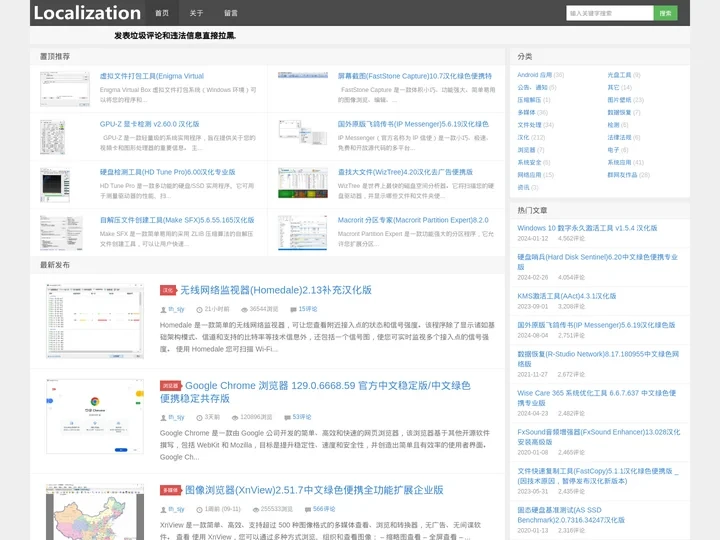Open hot article FxSound Enhancer 13.028
This screenshot has height=540, width=720.
coord(599,437)
